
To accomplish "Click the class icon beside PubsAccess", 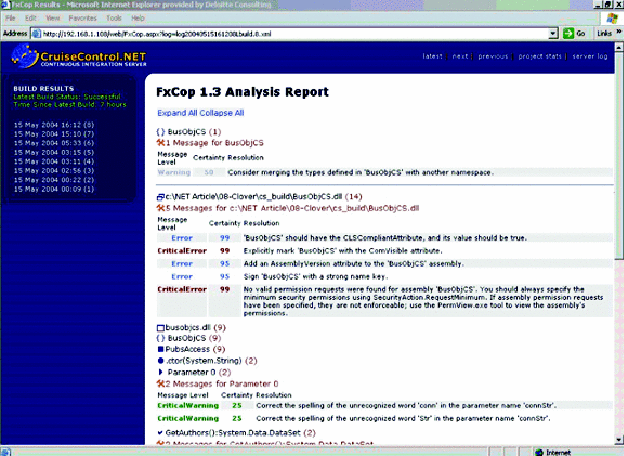I will coord(162,350).
